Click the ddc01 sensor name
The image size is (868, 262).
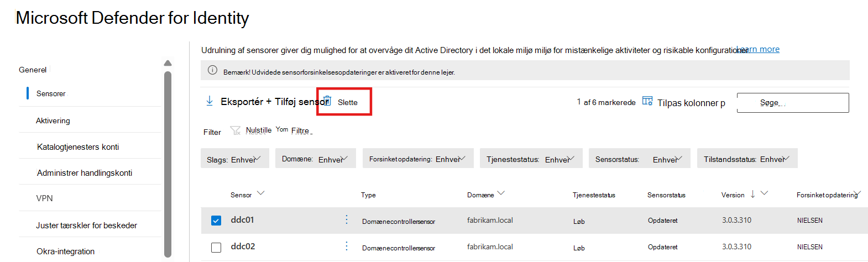click(242, 219)
